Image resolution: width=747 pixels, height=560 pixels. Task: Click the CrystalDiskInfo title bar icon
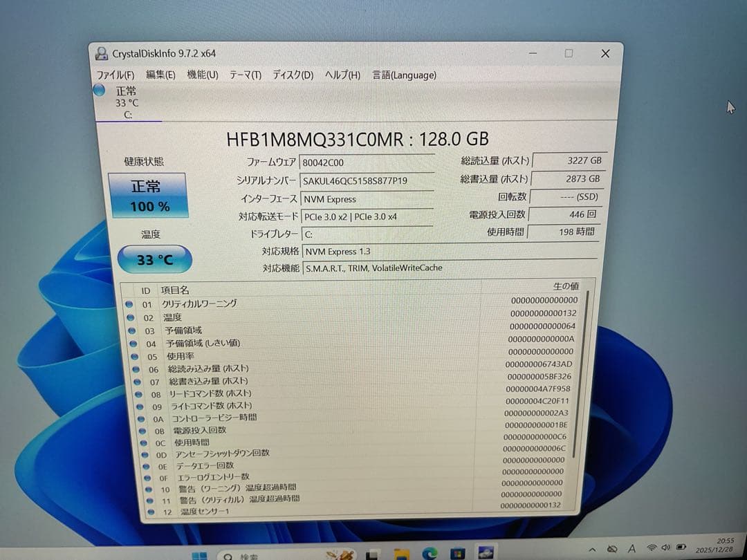102,53
